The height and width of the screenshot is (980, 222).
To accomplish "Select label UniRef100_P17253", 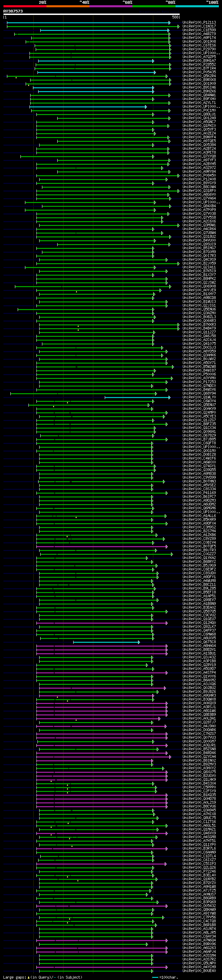I will coord(199,382).
